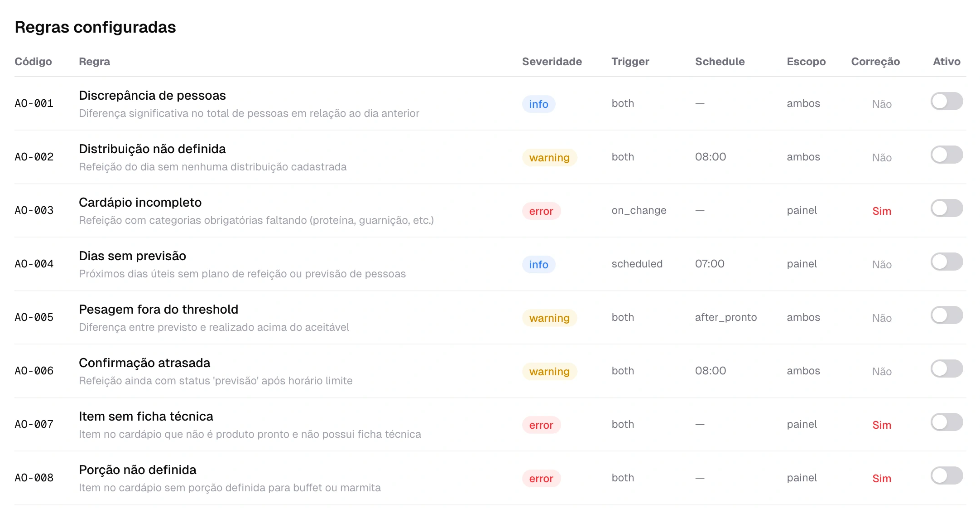This screenshot has width=980, height=509.
Task: Turn on the AO-004 Dias sem previsão toggle
Action: coord(946,262)
